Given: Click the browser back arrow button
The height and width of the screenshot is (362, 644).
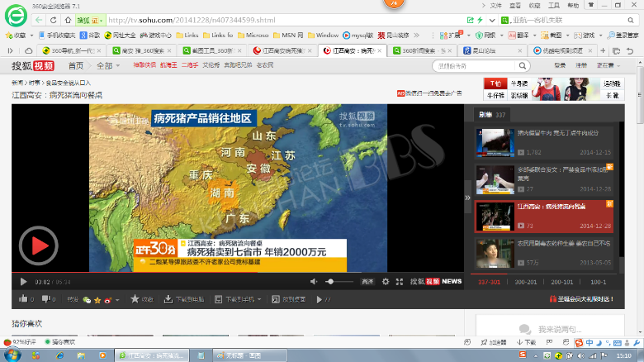Looking at the screenshot, I should point(39,19).
